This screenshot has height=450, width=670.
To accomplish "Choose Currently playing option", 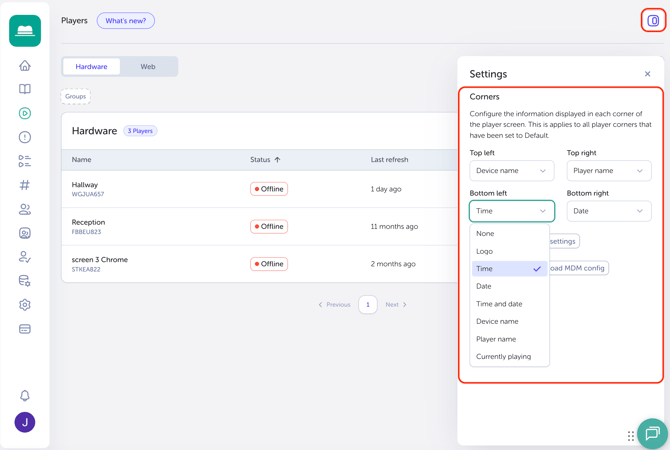I will tap(509, 356).
